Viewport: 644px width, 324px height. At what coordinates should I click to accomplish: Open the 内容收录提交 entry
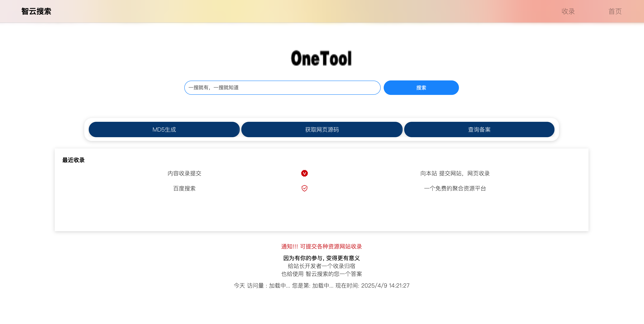[x=184, y=173]
